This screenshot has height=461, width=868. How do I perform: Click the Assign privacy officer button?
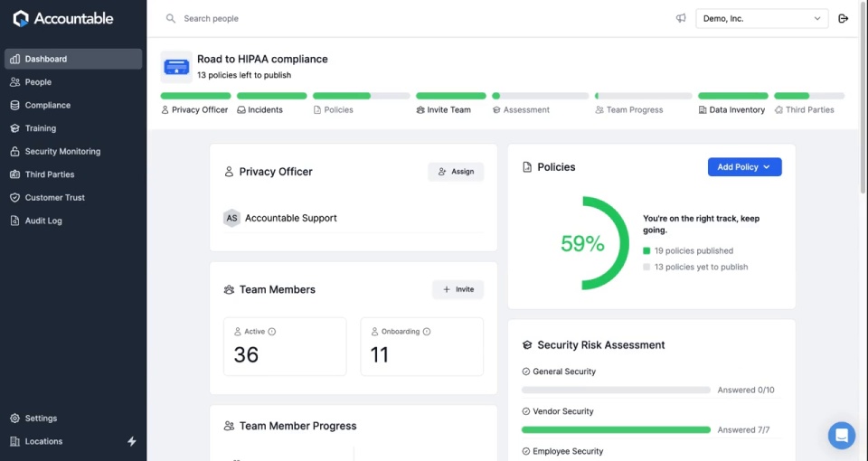pos(456,172)
